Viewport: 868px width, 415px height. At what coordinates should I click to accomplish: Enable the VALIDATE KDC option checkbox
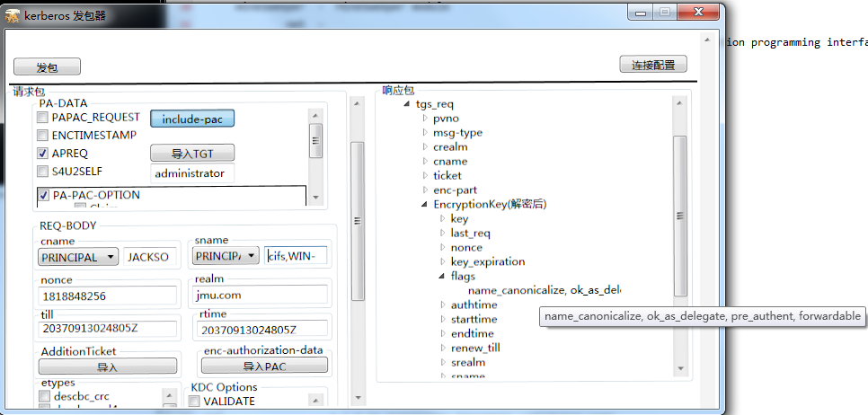[x=194, y=402]
